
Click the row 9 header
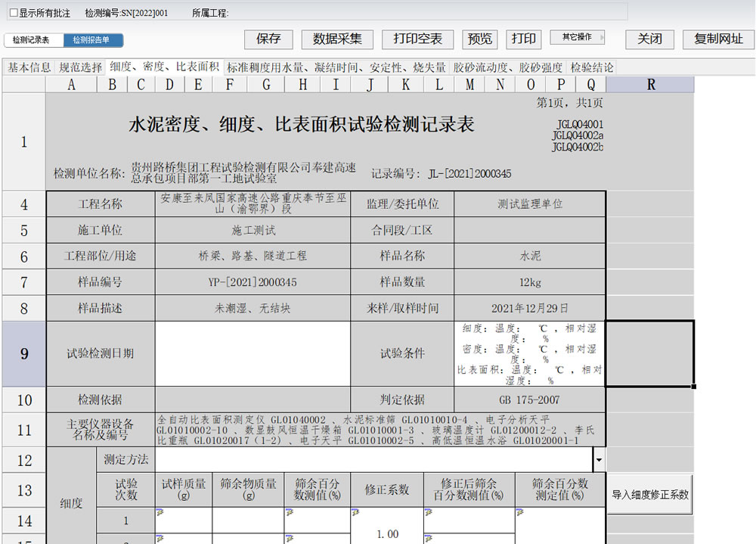(x=23, y=353)
